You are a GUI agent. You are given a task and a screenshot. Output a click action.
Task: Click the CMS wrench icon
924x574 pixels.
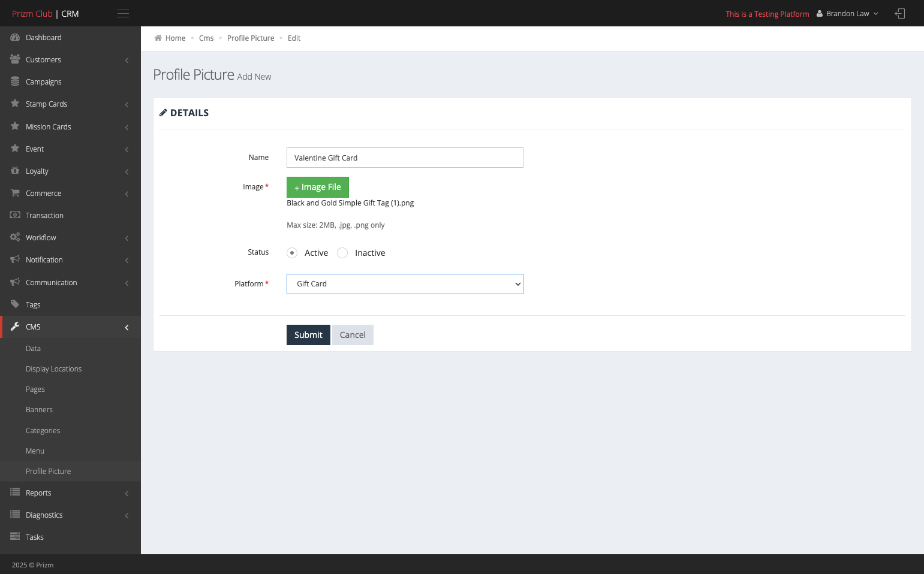point(15,327)
